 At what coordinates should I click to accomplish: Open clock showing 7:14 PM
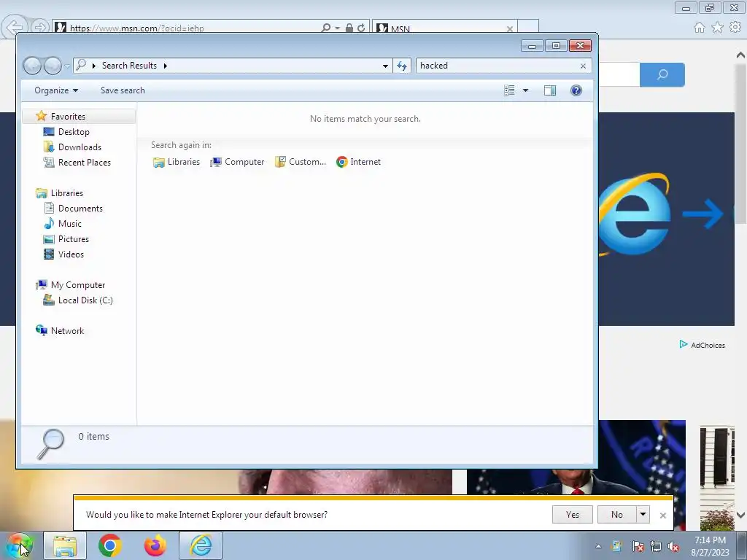pyautogui.click(x=710, y=546)
